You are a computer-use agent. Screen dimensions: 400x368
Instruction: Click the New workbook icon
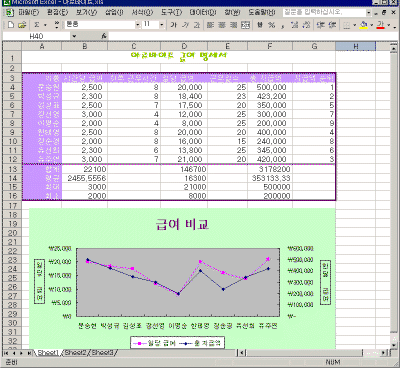[x=11, y=25]
